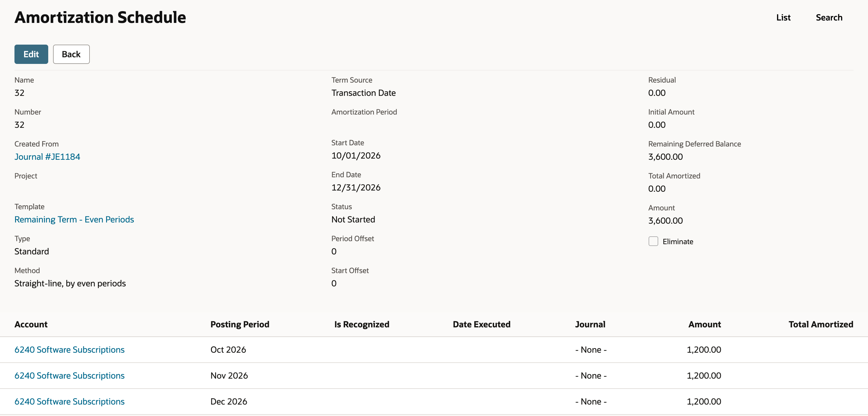Select the Residual value 0.00
This screenshot has width=868, height=416.
pyautogui.click(x=657, y=93)
